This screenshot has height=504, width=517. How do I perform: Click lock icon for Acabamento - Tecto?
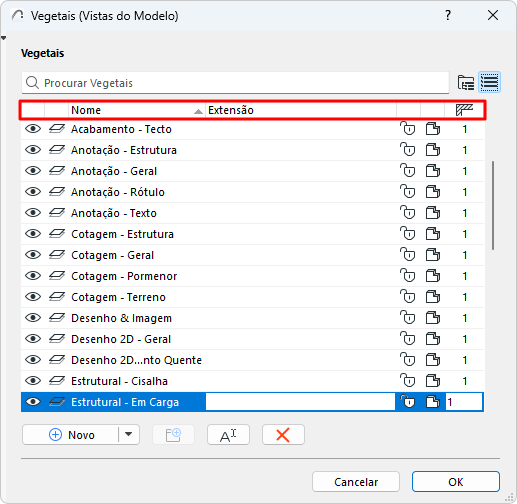[408, 129]
